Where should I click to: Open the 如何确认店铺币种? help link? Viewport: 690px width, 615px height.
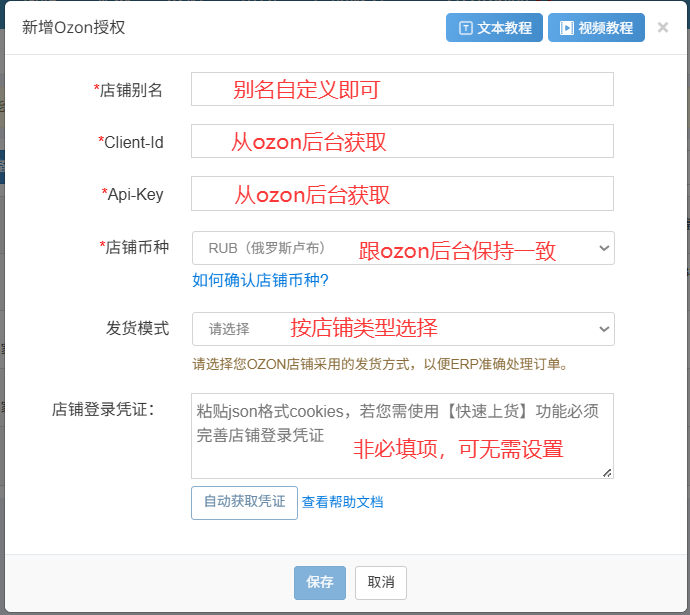(x=261, y=280)
